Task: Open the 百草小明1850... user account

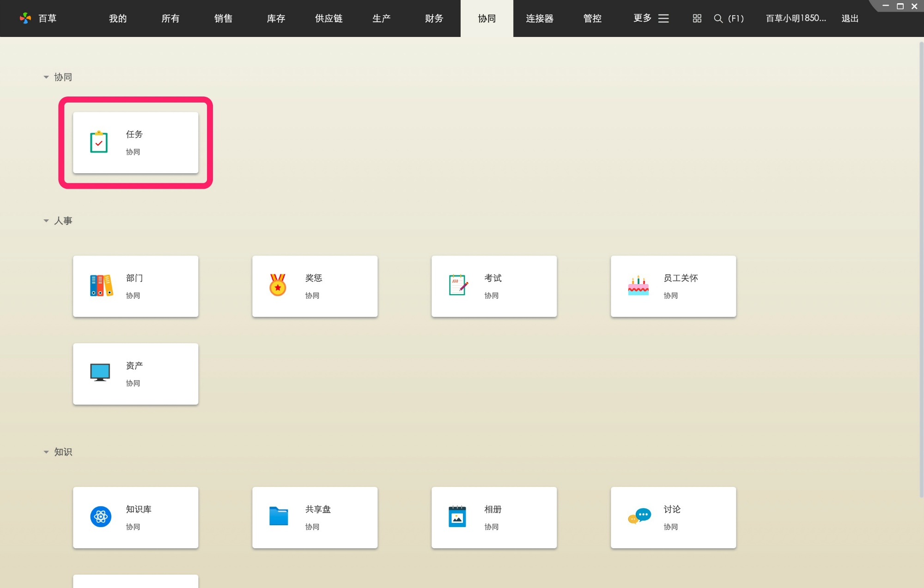Action: click(796, 18)
